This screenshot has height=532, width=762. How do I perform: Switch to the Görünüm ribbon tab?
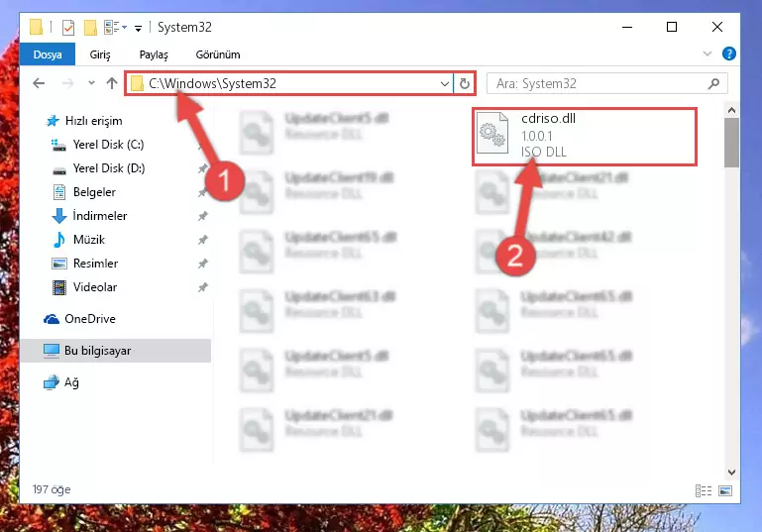tap(218, 54)
